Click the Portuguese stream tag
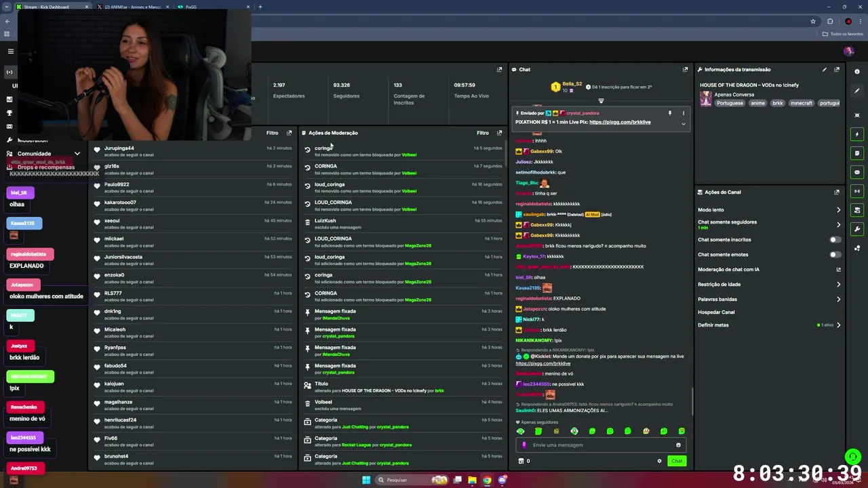Screen dimensions: 868x488 pos(730,103)
